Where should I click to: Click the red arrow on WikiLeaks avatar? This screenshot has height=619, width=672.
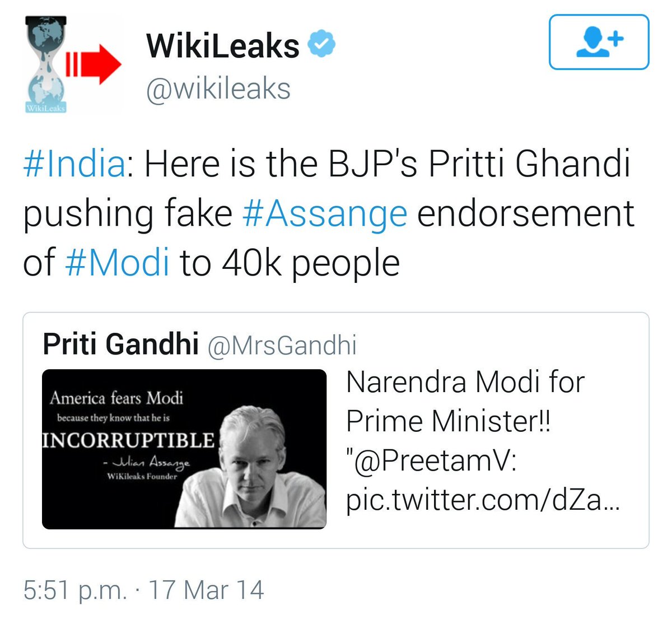[x=95, y=64]
